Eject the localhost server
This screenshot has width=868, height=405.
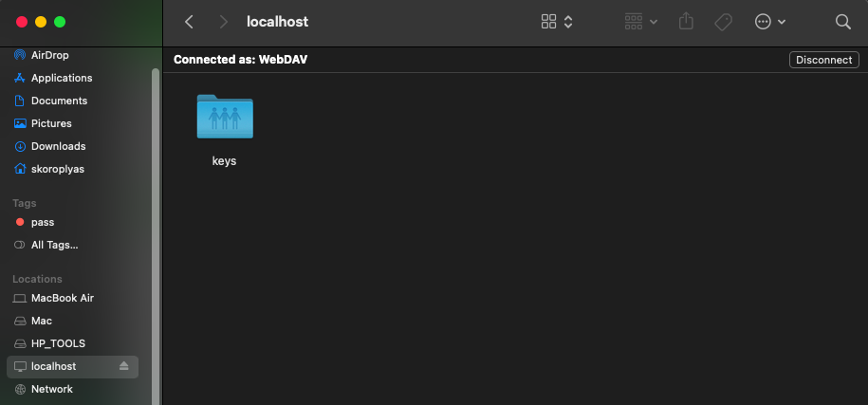coord(124,366)
